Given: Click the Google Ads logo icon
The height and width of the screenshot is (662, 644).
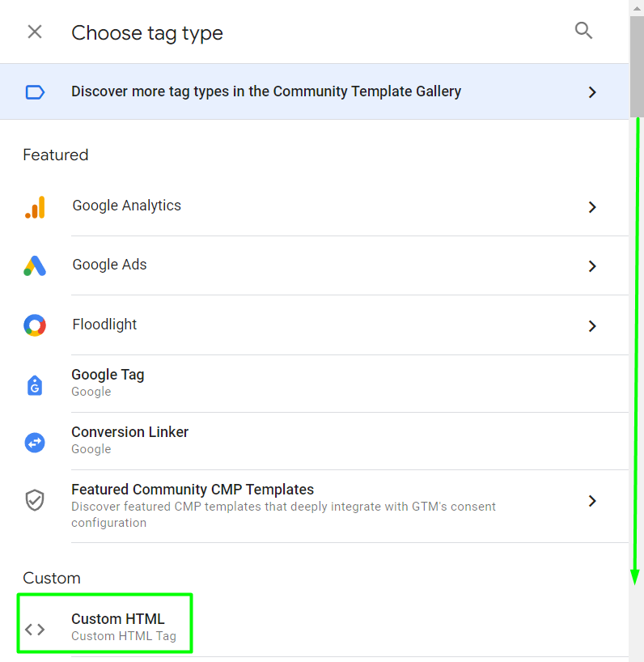Looking at the screenshot, I should 35,266.
